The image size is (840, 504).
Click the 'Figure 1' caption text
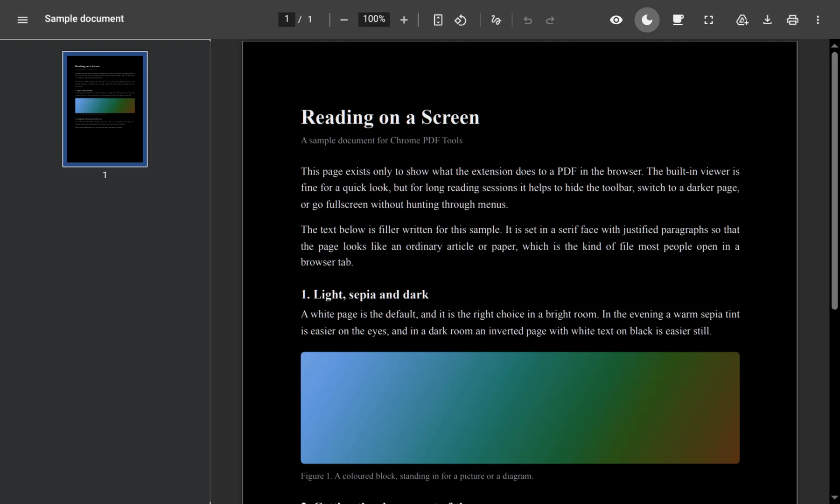417,476
